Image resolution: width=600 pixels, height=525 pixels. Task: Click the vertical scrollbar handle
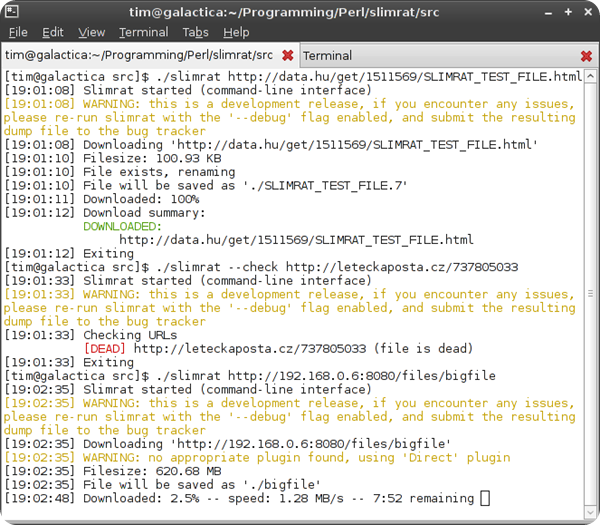pos(590,293)
